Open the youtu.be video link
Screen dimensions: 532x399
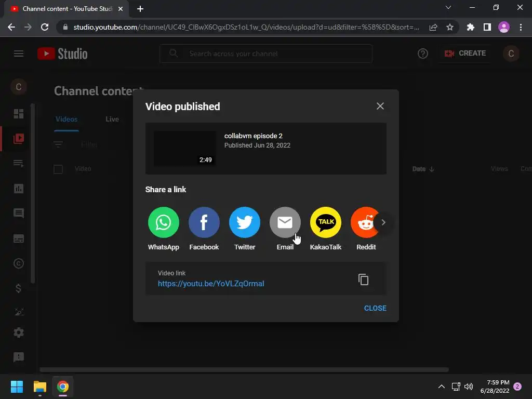coord(211,284)
